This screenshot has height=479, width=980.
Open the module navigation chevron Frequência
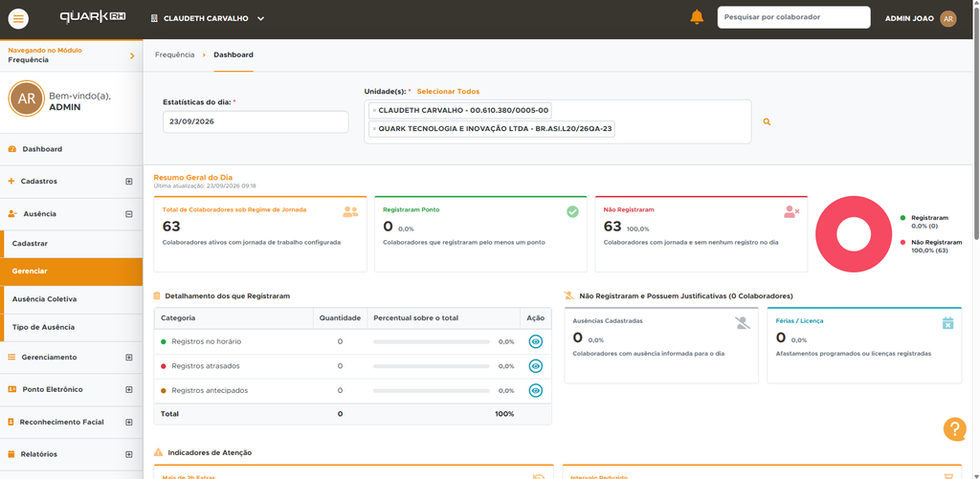[132, 55]
